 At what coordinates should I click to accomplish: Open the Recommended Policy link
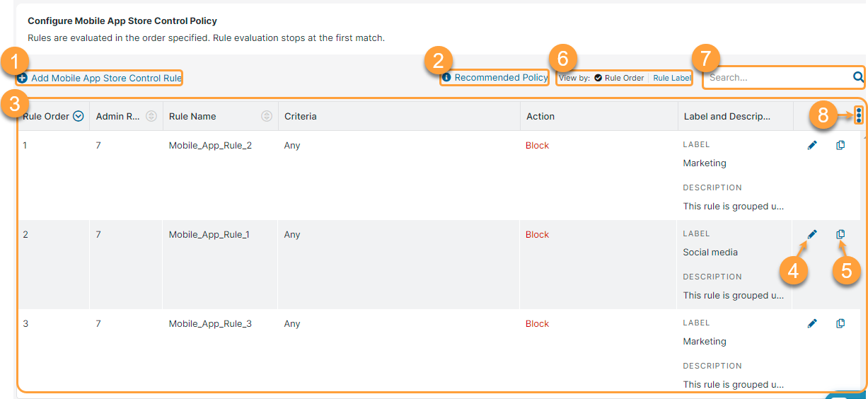tap(501, 78)
